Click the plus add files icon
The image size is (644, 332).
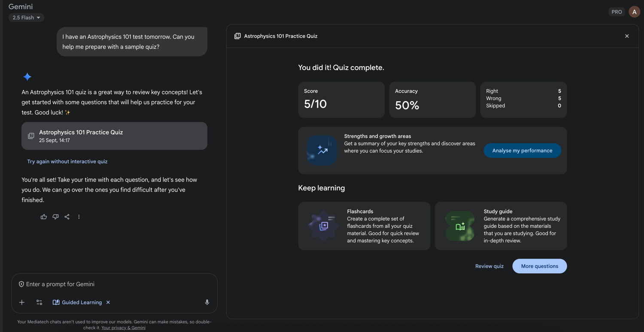click(x=22, y=302)
